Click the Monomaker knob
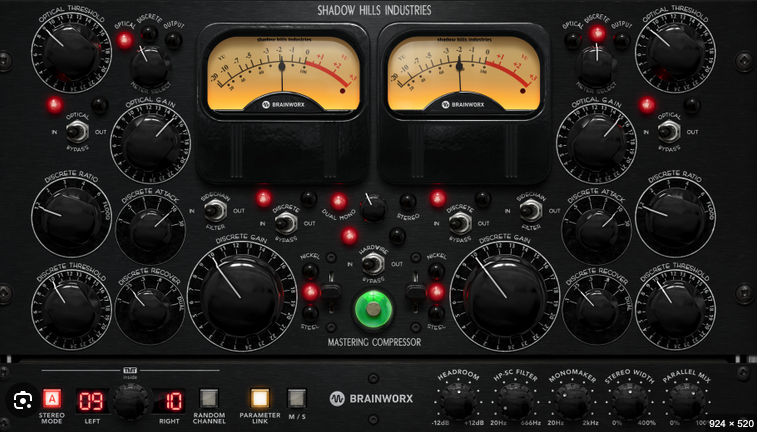Image resolution: width=757 pixels, height=432 pixels. tap(573, 402)
